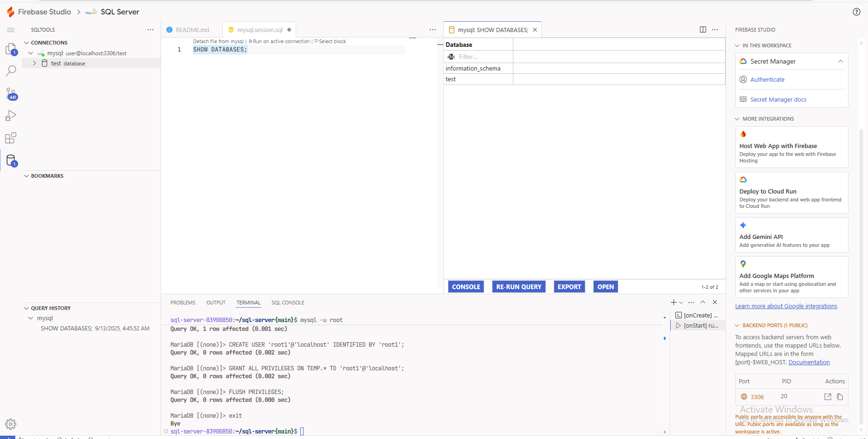Image resolution: width=868 pixels, height=439 pixels.
Task: Open the PROBLEMS panel tab
Action: (183, 303)
